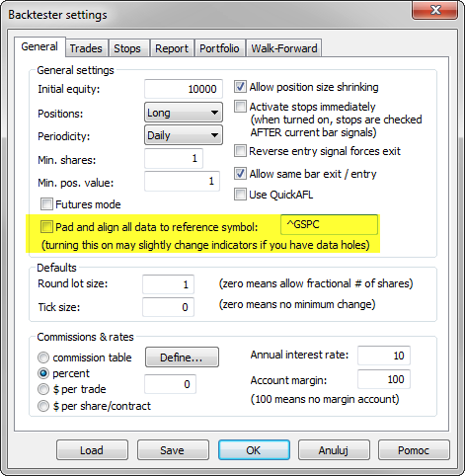Click the Define... commission button
This screenshot has height=476, width=465.
pos(182,357)
